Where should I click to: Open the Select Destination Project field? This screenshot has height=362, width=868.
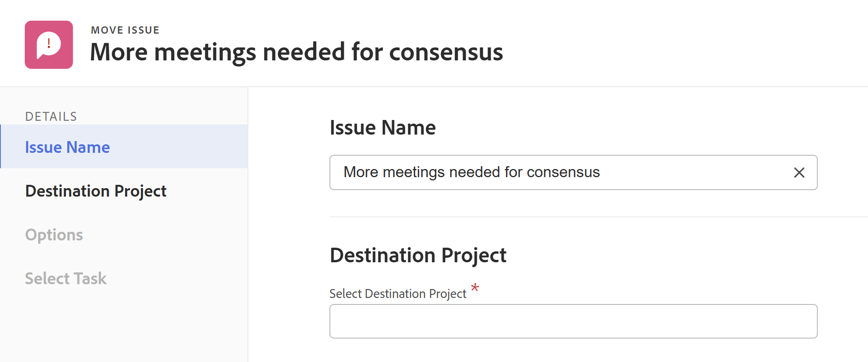(573, 321)
